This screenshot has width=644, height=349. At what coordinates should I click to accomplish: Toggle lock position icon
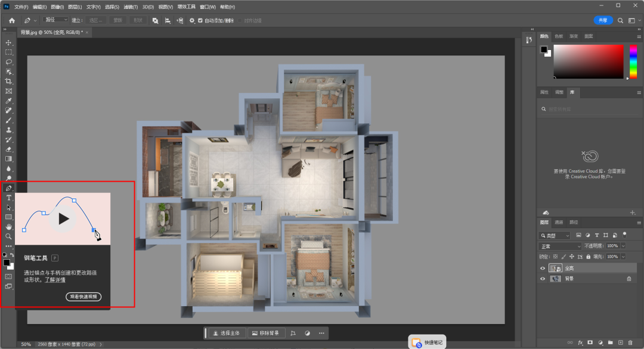[x=572, y=257]
